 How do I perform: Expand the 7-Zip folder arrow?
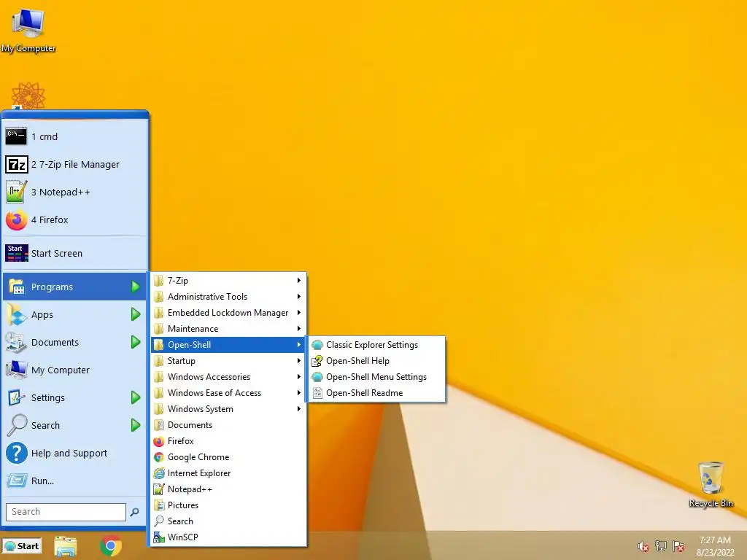298,281
